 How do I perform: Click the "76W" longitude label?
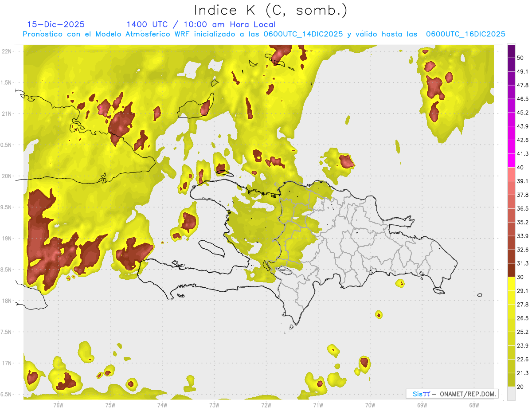click(58, 405)
